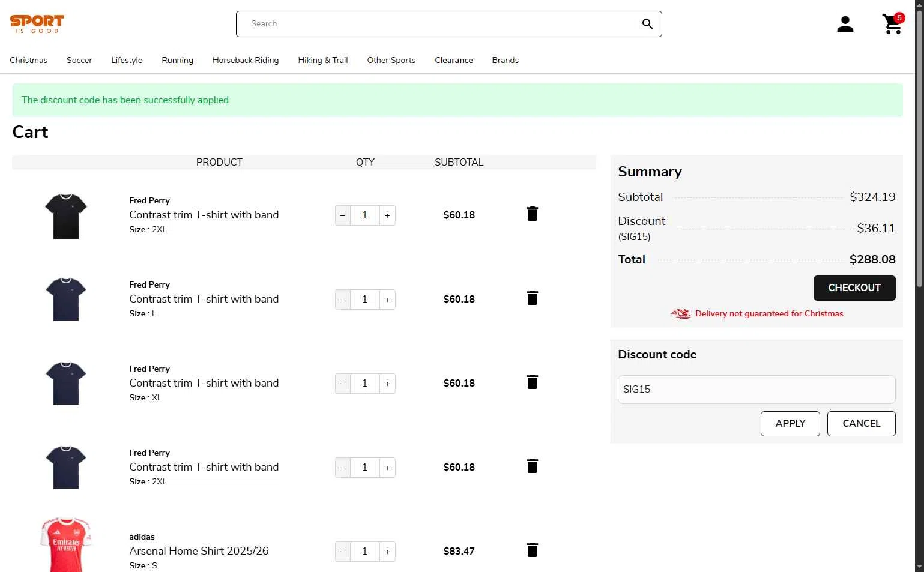This screenshot has width=924, height=572.
Task: Open size L navy T-shirt thumbnail
Action: pos(66,300)
